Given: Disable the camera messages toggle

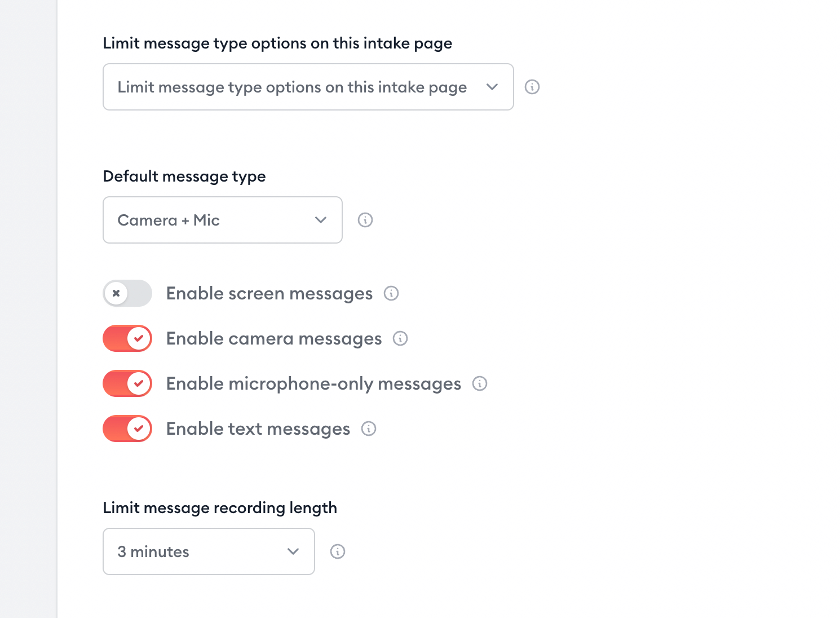Looking at the screenshot, I should (x=127, y=338).
